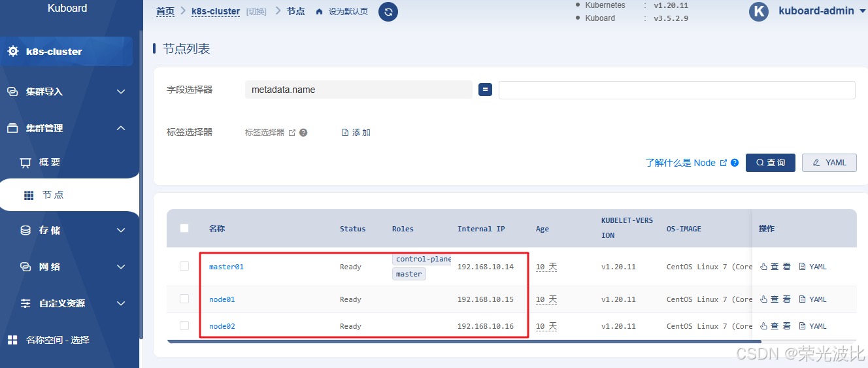
Task: Click the 查看 hand icon for master01
Action: click(763, 267)
